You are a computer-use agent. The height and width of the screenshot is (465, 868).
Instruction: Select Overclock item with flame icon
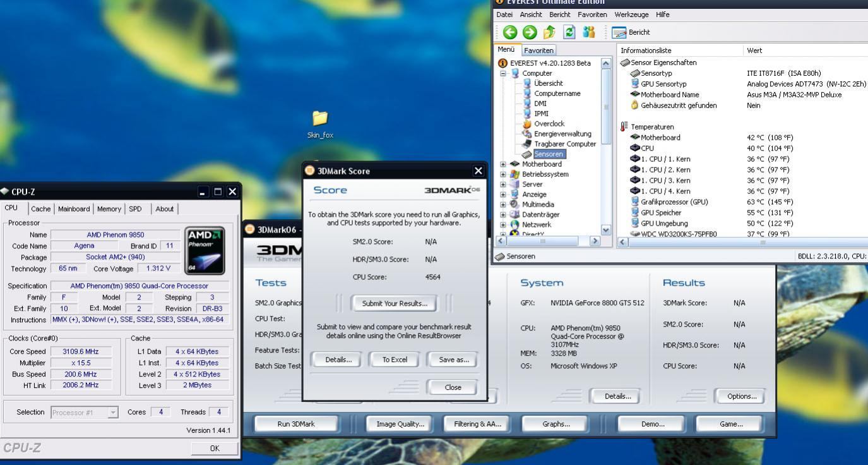[x=543, y=124]
